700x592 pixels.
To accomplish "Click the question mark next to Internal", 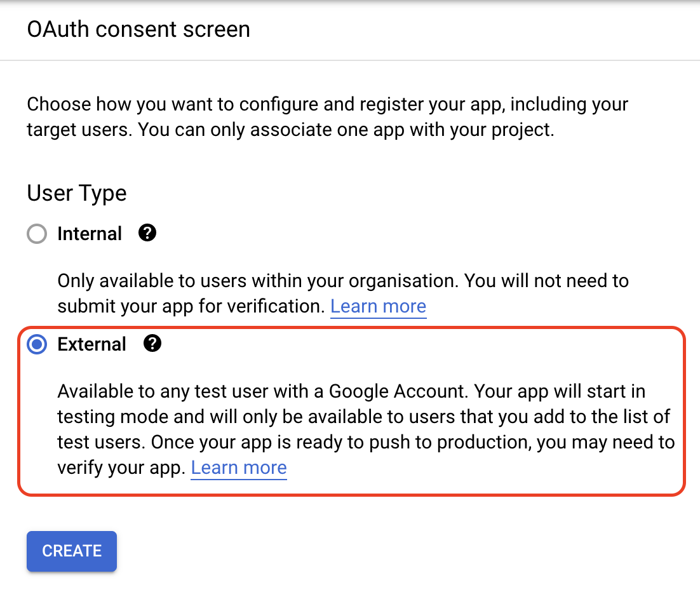I will coord(147,233).
